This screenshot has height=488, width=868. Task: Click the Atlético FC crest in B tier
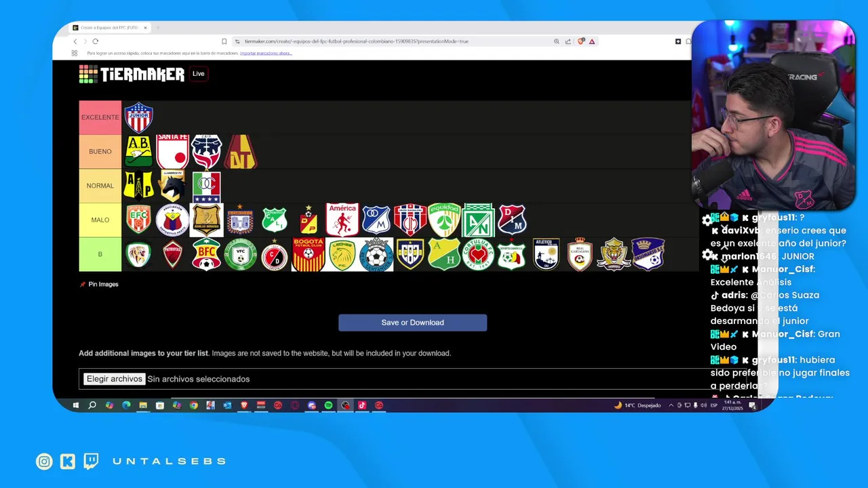(x=546, y=254)
